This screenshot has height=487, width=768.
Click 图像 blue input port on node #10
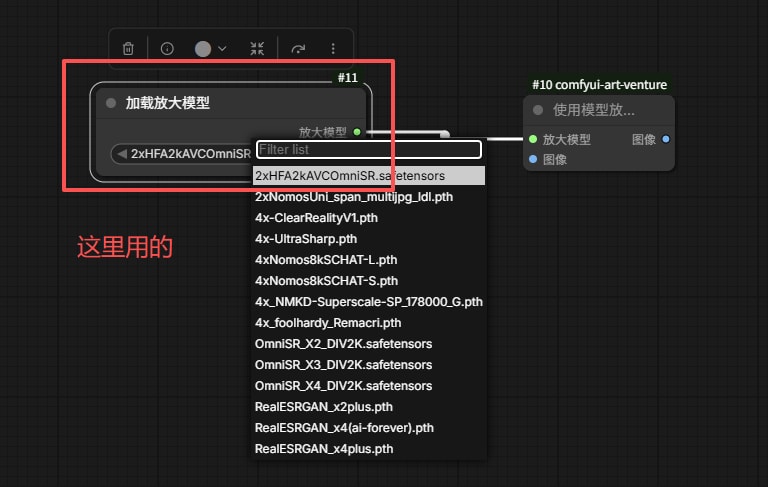(533, 159)
